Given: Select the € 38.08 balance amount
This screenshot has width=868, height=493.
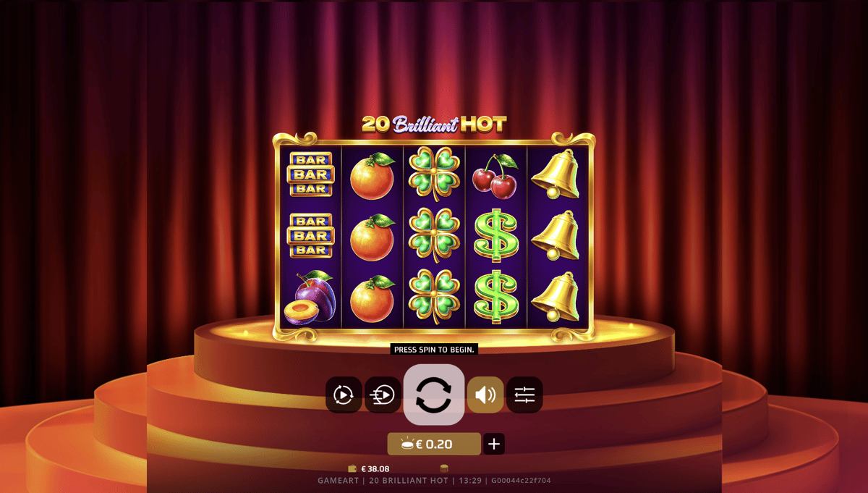Looking at the screenshot, I should pos(375,468).
